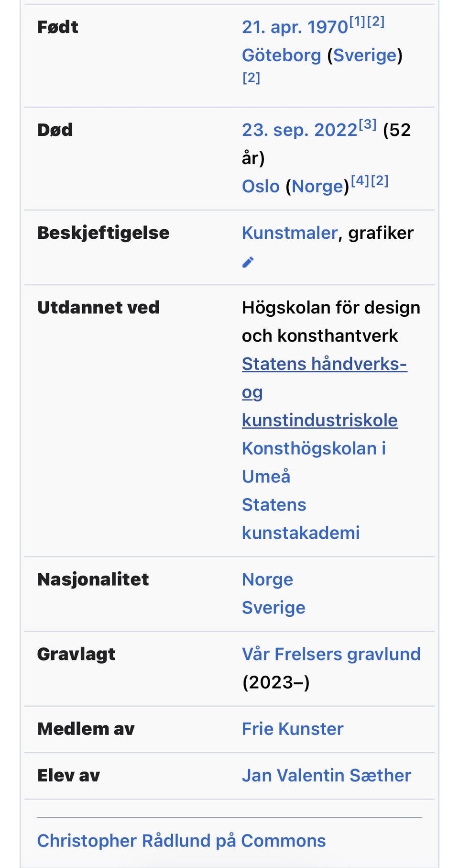
Task: Click the pencil edit icon under Beskjeftigelse
Action: point(248,262)
